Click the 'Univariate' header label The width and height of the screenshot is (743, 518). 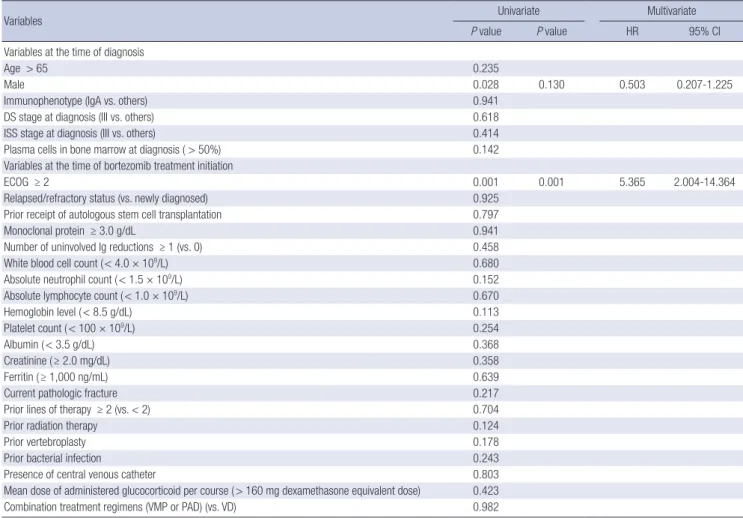[518, 11]
